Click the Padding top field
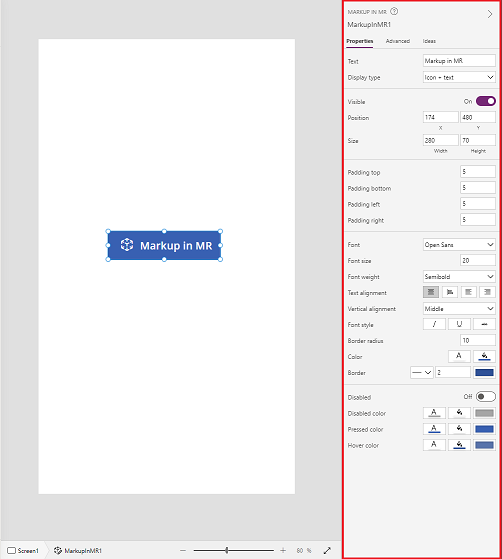This screenshot has width=502, height=559. click(478, 172)
